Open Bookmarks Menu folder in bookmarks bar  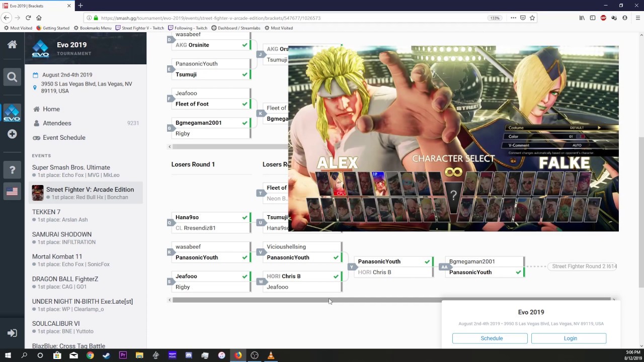pos(92,28)
